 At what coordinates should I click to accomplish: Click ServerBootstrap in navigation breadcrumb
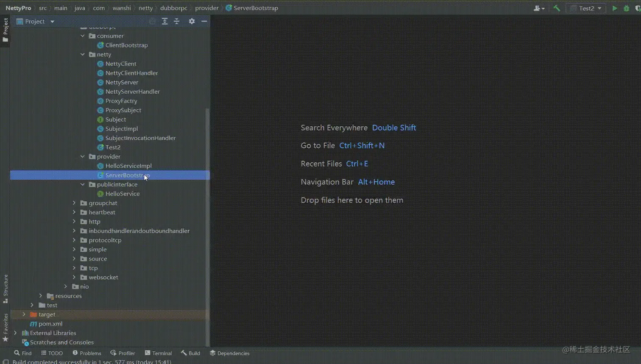click(251, 8)
